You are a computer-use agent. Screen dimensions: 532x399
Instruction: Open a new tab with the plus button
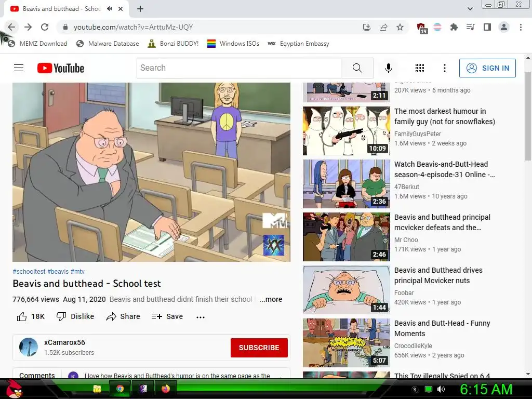pos(140,9)
